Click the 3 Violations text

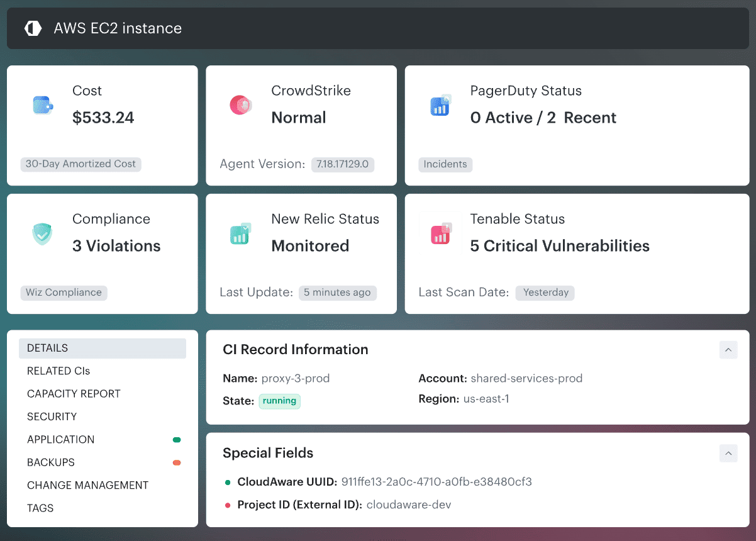116,246
